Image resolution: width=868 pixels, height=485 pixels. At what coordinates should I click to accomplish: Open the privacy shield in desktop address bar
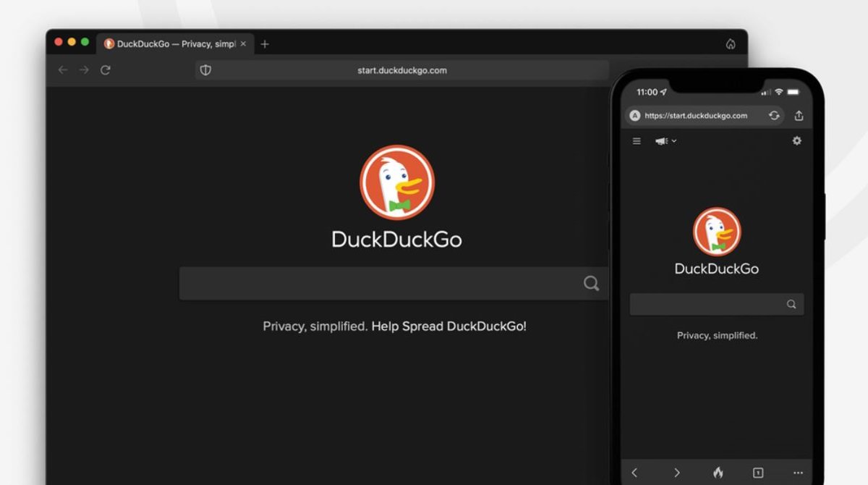[205, 70]
